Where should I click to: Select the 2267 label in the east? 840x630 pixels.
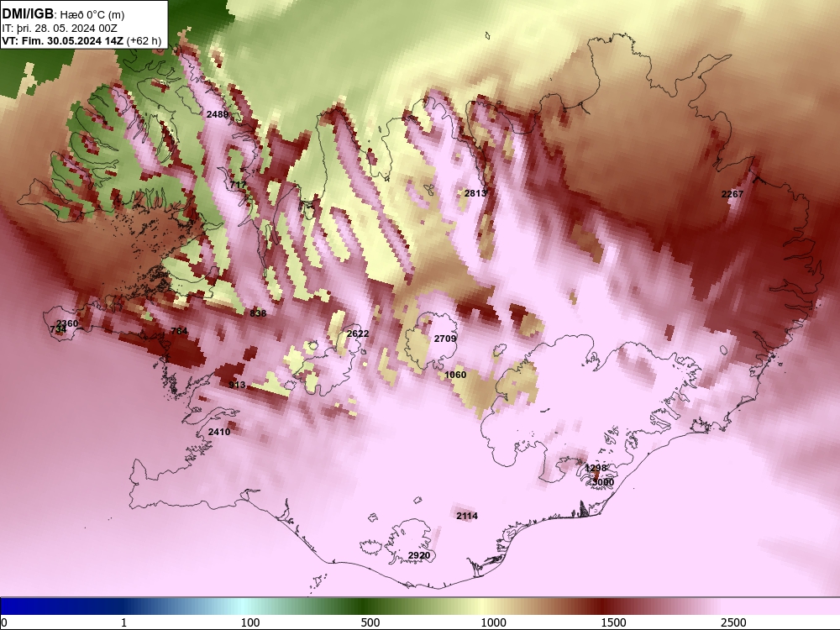click(732, 194)
